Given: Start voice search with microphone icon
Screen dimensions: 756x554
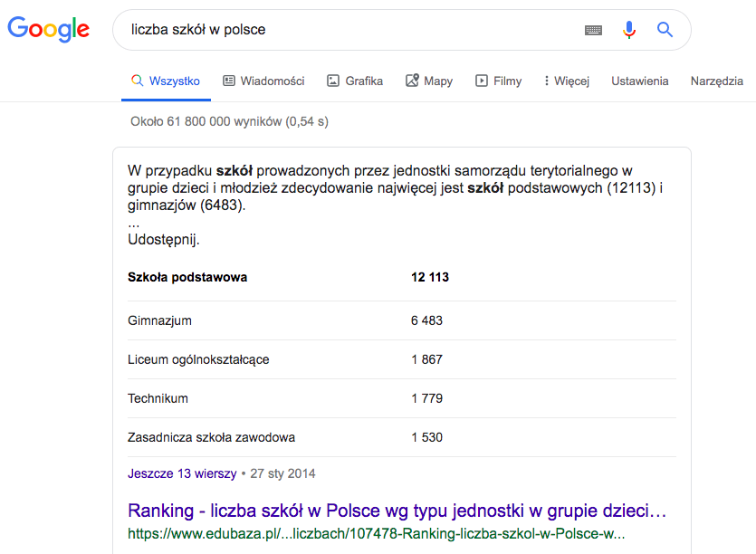Looking at the screenshot, I should [x=629, y=30].
